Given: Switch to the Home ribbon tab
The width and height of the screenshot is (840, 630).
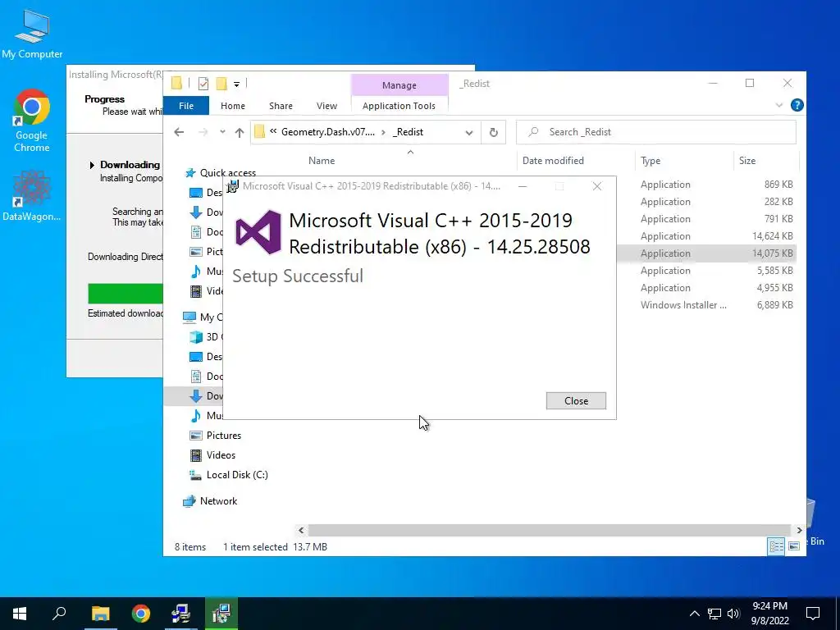Looking at the screenshot, I should (x=232, y=106).
